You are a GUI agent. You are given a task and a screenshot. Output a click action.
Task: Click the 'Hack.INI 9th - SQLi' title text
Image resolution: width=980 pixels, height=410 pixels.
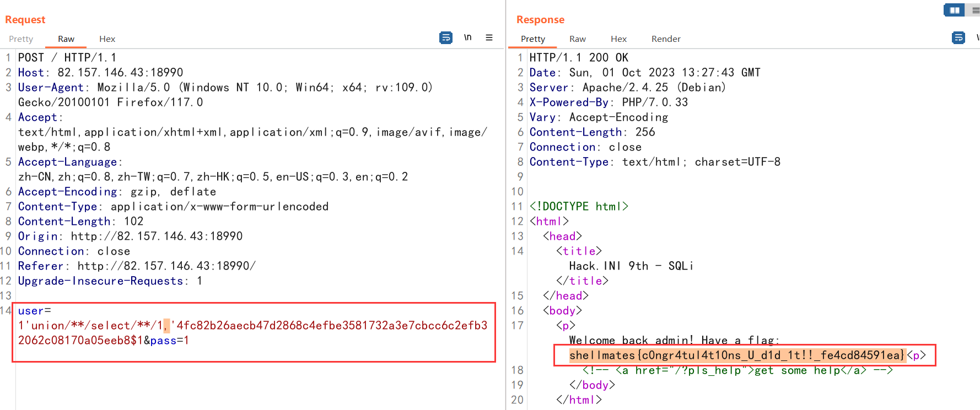[x=631, y=266]
